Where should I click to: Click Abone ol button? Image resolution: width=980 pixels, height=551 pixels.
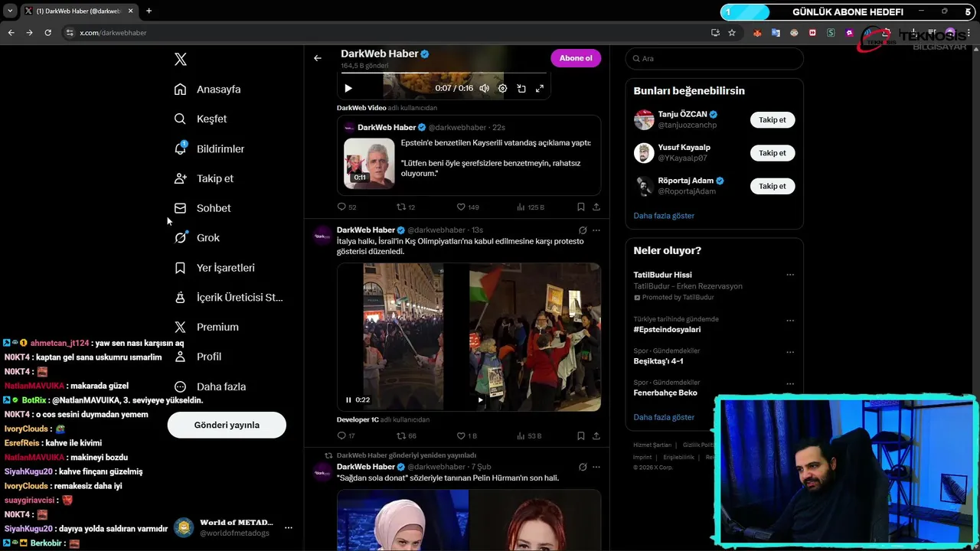click(576, 58)
